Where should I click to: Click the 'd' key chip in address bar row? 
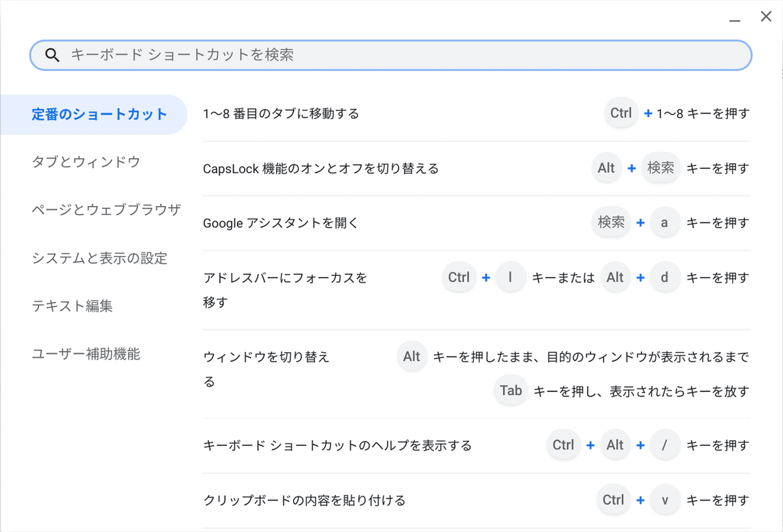coord(664,278)
